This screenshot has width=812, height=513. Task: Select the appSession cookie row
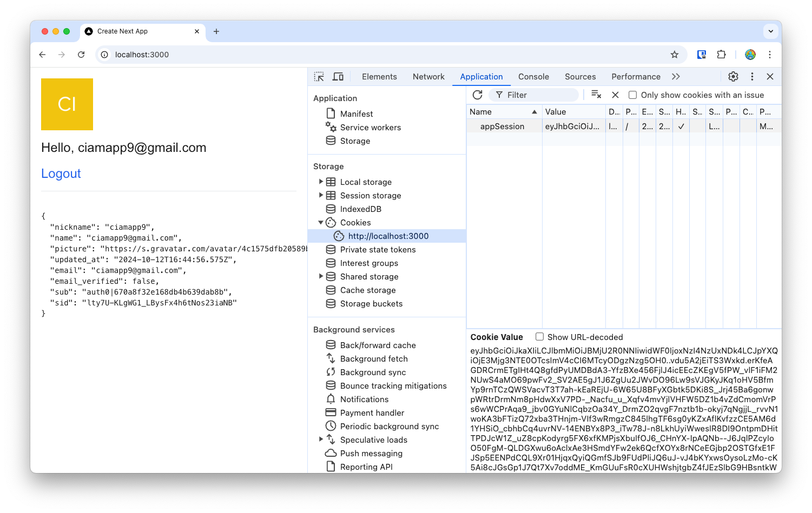(502, 126)
